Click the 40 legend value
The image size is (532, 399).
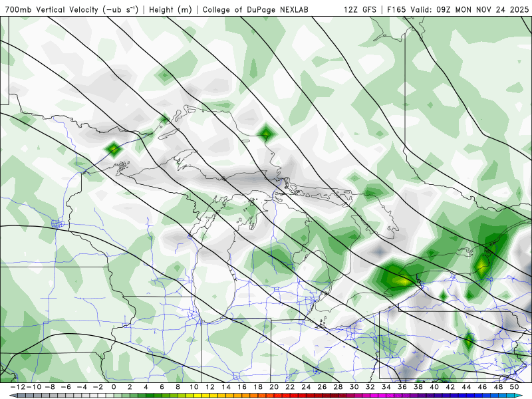[x=434, y=387]
